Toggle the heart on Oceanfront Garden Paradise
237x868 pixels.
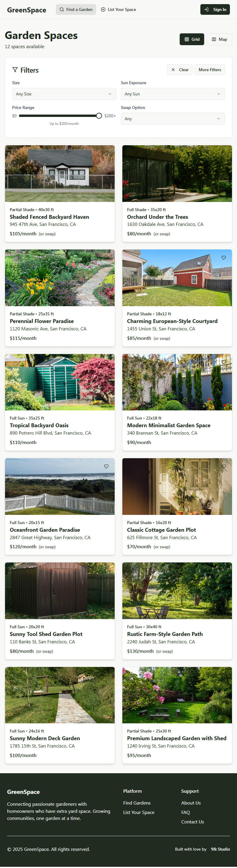[106, 466]
